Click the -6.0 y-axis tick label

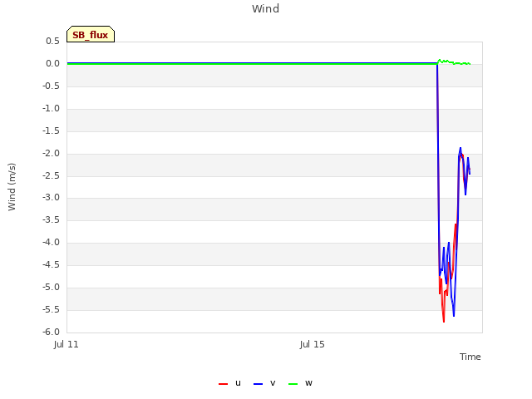[51, 332]
